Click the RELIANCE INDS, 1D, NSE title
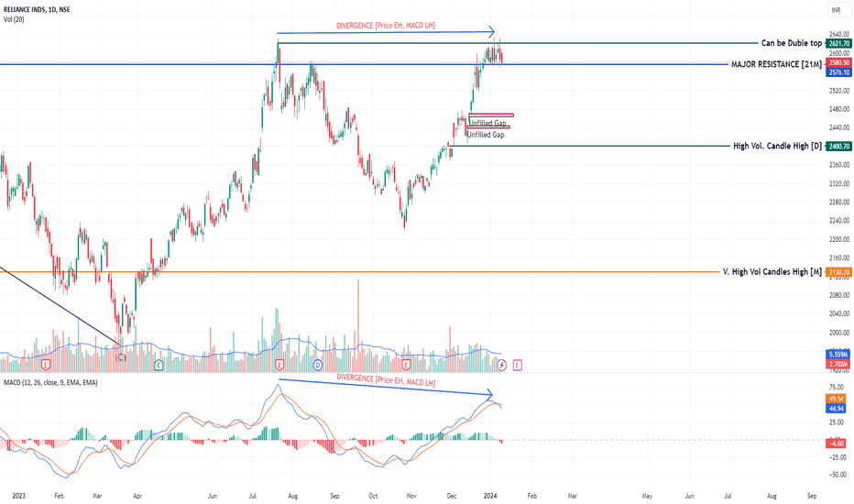Screen dimensions: 854x504 [37, 9]
